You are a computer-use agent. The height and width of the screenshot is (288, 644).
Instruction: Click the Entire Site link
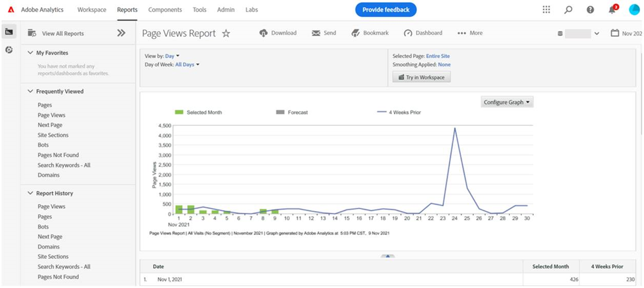pos(438,56)
